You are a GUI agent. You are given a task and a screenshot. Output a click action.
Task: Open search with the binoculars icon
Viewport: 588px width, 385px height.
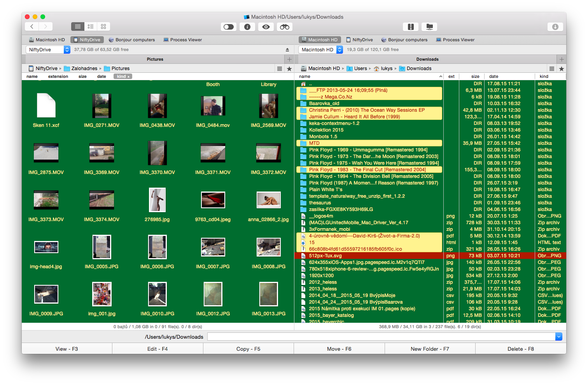285,27
